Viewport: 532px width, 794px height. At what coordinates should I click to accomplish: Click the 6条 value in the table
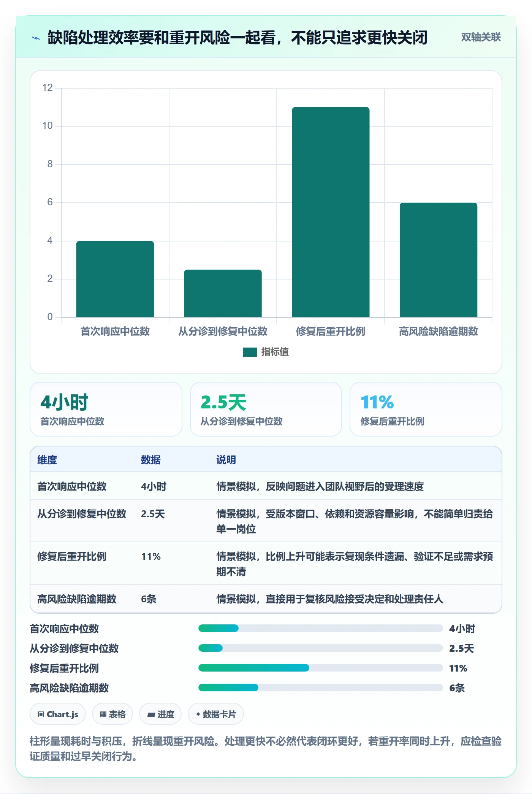pos(149,599)
